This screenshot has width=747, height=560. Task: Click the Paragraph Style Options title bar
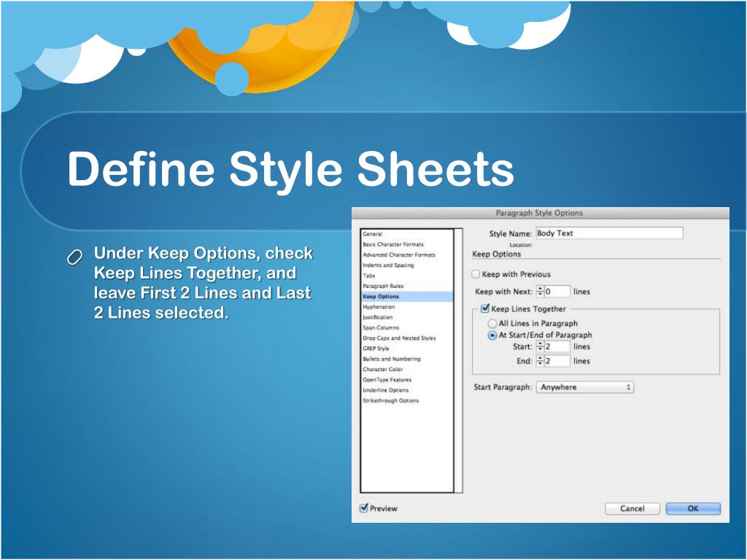point(541,213)
